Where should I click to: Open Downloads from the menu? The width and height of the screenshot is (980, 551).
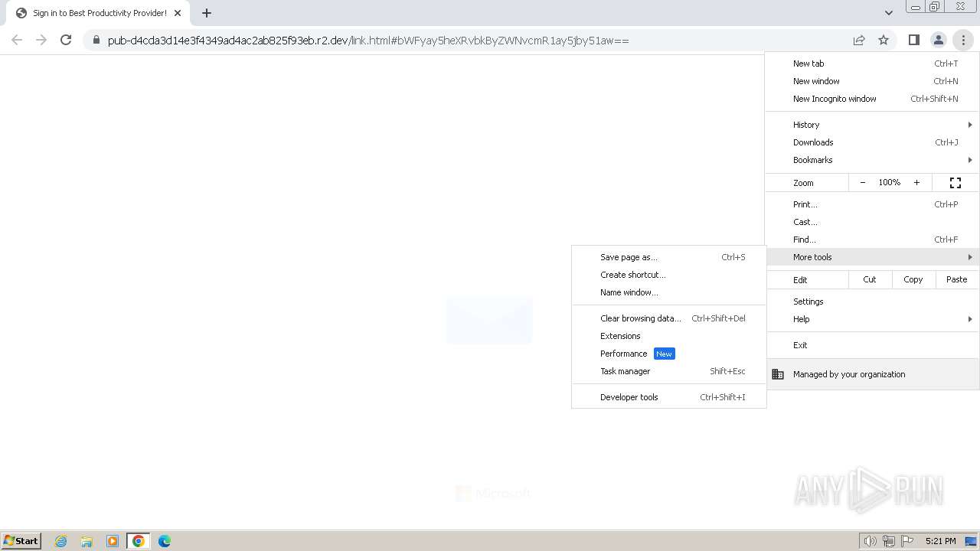click(872, 142)
